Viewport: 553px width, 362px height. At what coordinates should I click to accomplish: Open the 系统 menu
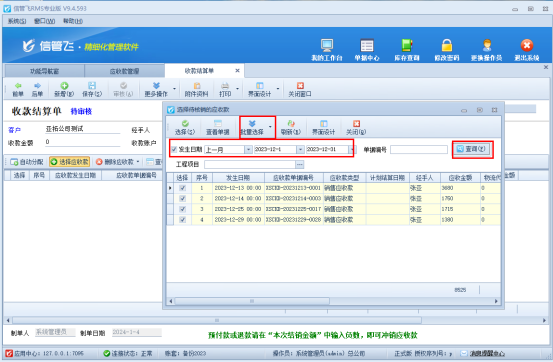[17, 21]
